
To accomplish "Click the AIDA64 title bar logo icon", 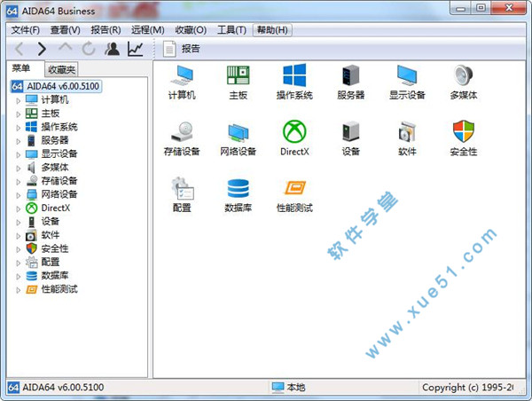I will click(x=12, y=12).
